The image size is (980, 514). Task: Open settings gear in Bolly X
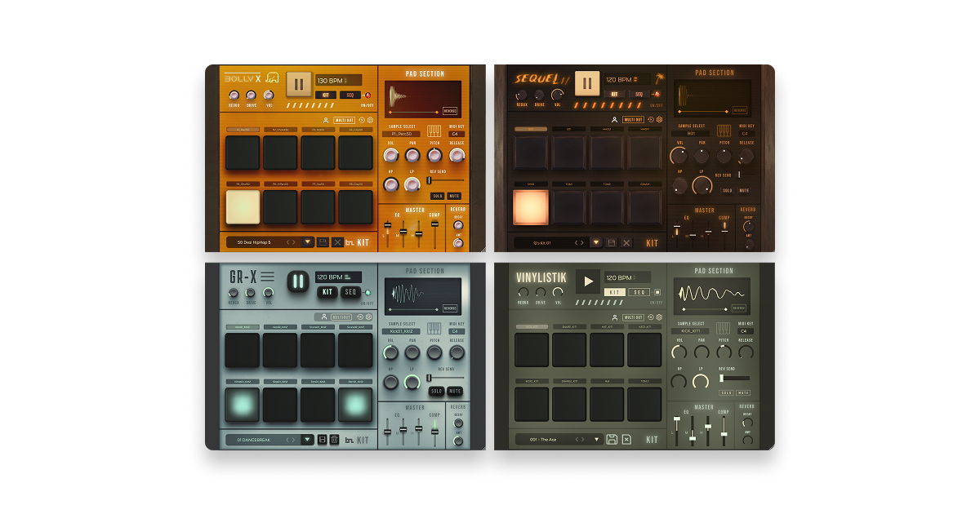pos(370,120)
